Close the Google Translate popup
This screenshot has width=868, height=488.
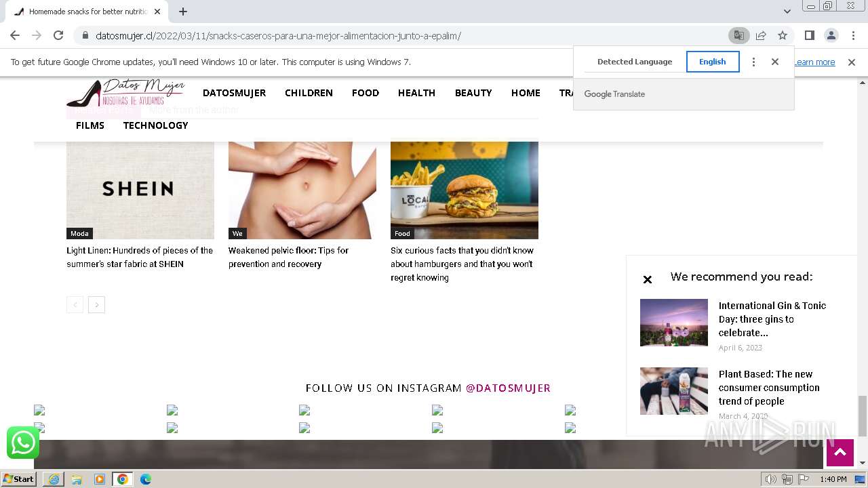click(x=775, y=62)
